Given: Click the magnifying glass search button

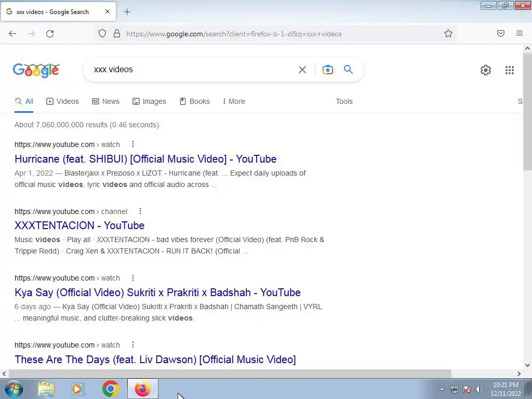Looking at the screenshot, I should [x=348, y=70].
